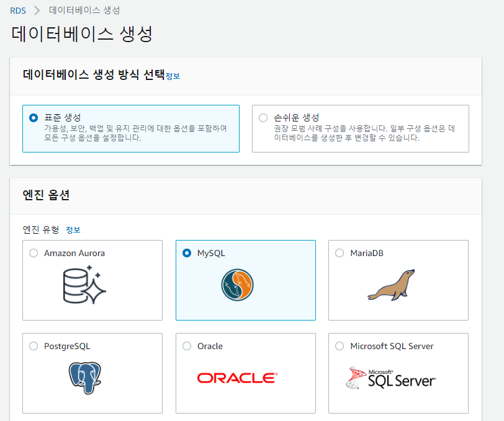Click the 손쉬운 생성 option description text
This screenshot has height=421, width=504.
pyautogui.click(x=364, y=133)
